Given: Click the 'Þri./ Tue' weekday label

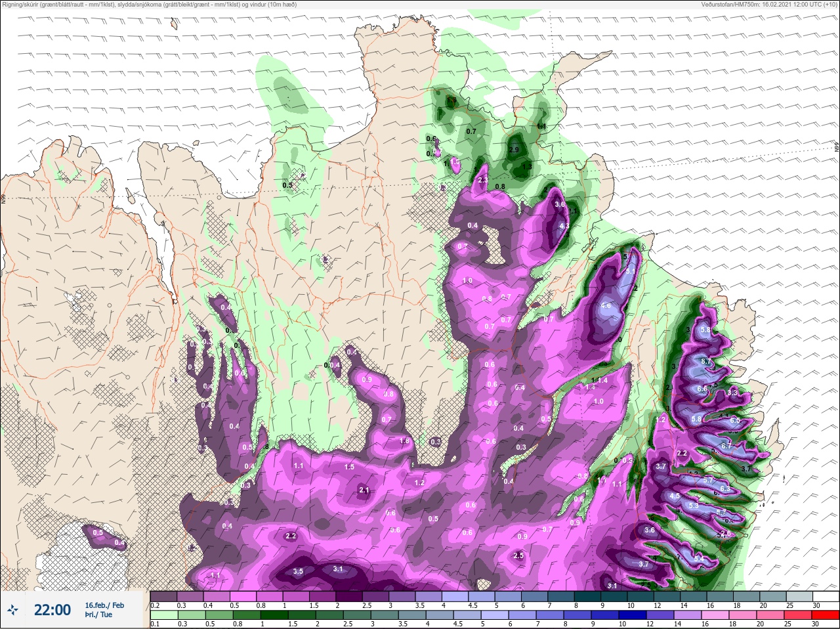Looking at the screenshot, I should tap(98, 615).
